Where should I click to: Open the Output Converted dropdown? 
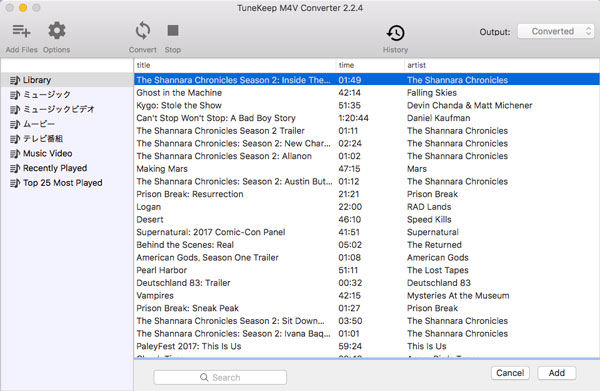556,31
